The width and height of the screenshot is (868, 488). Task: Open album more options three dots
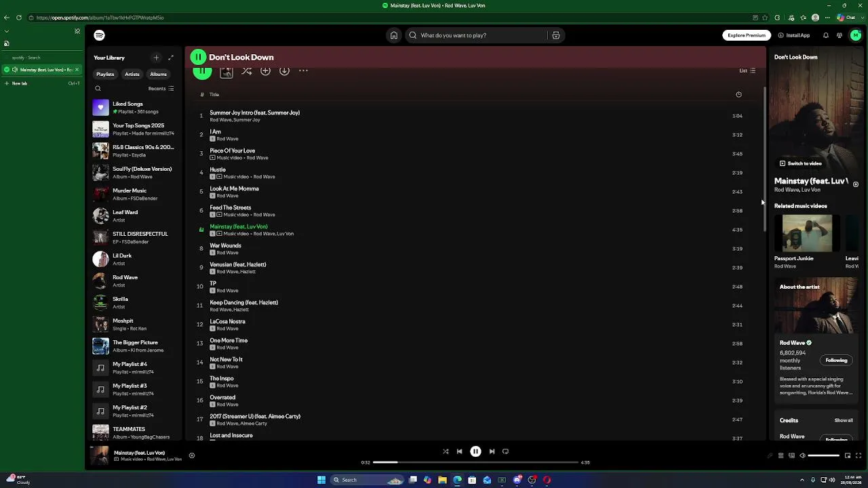click(303, 70)
